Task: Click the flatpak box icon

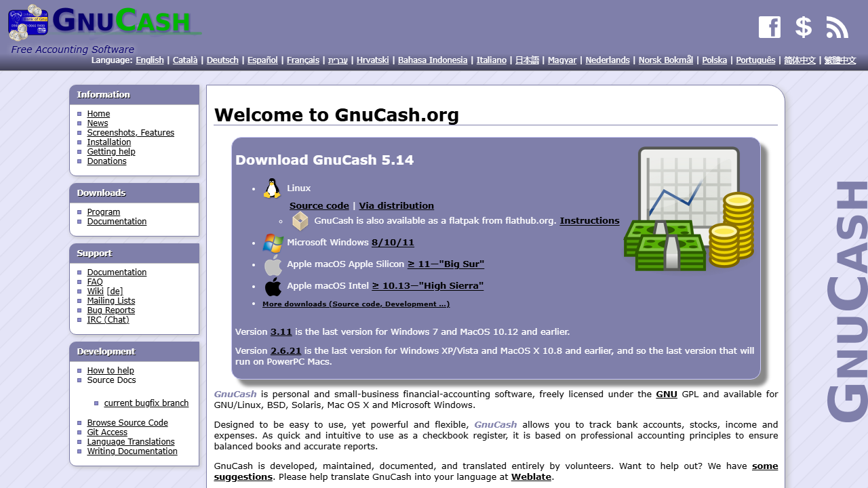Action: 300,221
